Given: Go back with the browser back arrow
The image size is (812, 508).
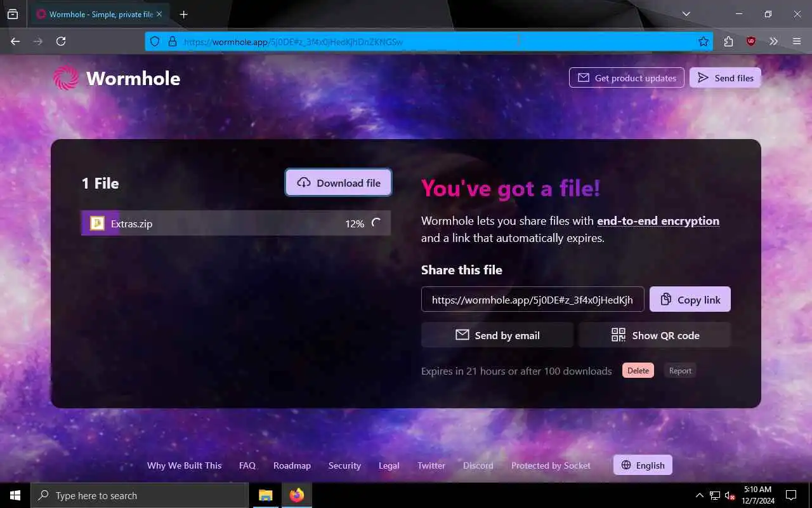Looking at the screenshot, I should (15, 41).
